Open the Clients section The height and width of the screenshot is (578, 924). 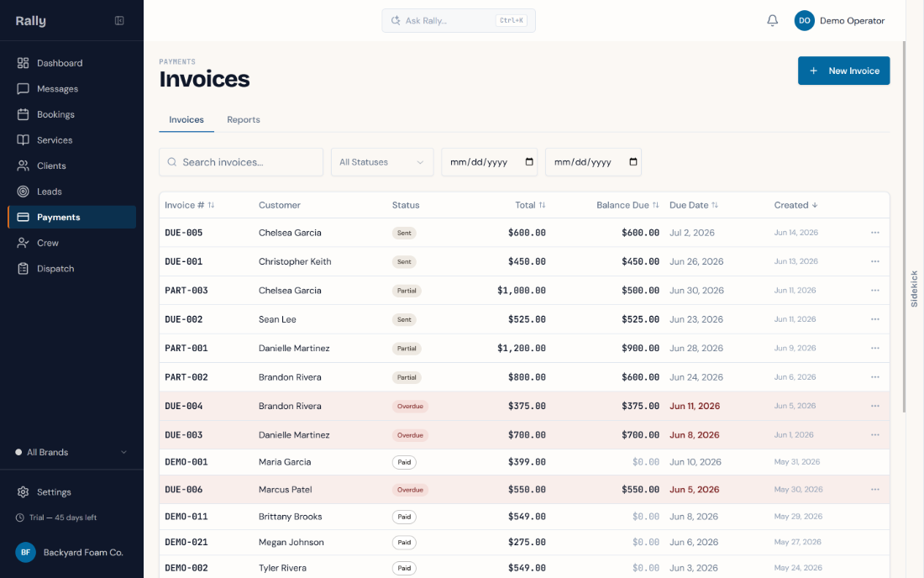point(72,166)
